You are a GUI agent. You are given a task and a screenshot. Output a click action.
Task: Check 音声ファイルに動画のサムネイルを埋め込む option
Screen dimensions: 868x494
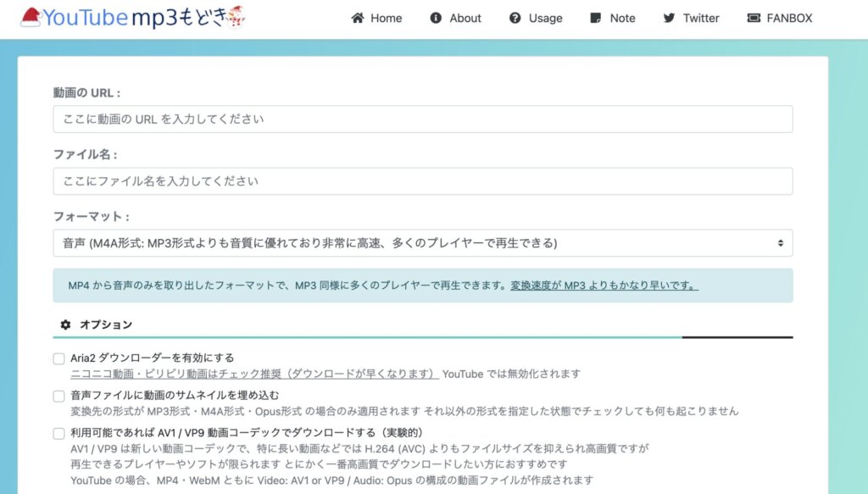click(x=58, y=396)
